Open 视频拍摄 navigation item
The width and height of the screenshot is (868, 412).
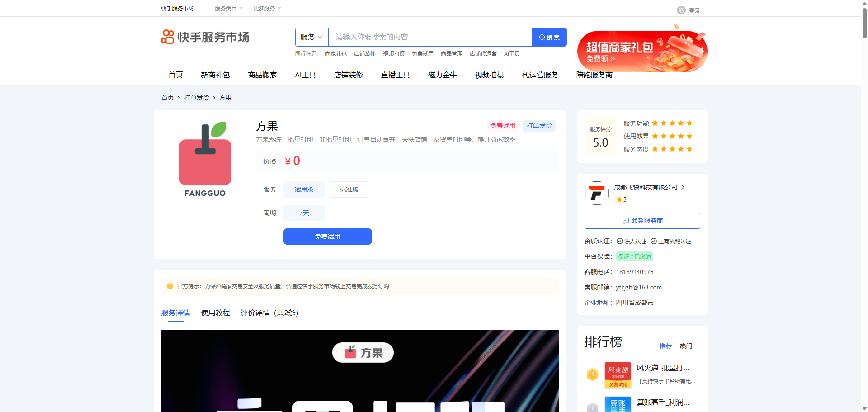[490, 75]
